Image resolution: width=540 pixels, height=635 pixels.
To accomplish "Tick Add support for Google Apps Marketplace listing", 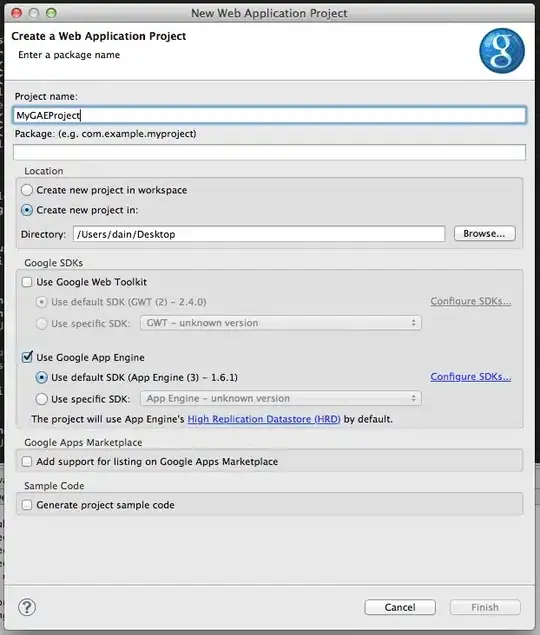I will 27,462.
